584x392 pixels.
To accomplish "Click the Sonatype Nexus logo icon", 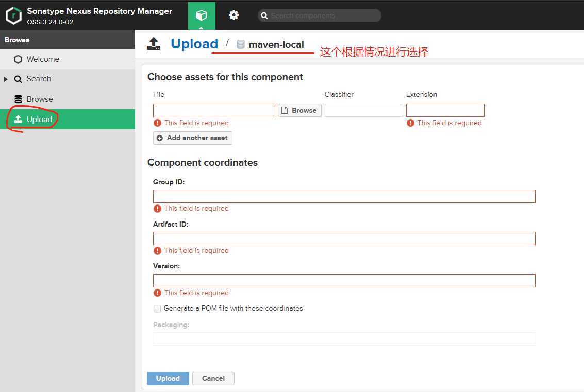I will click(x=14, y=15).
